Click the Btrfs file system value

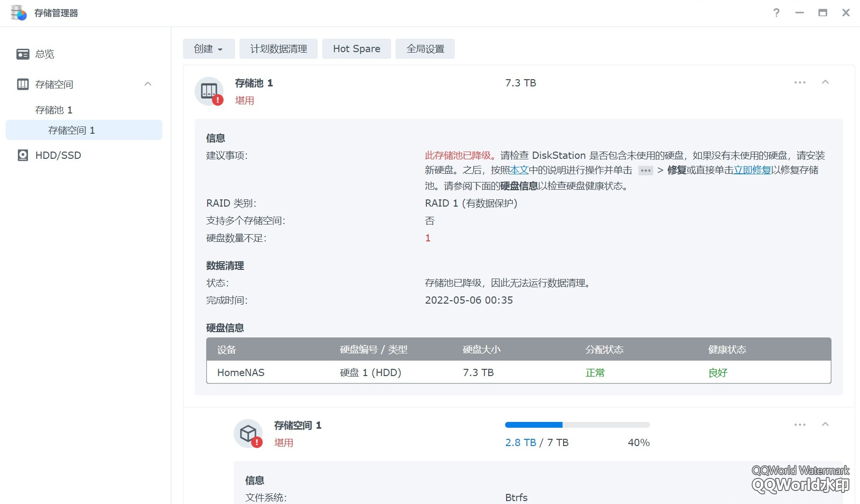click(x=516, y=498)
